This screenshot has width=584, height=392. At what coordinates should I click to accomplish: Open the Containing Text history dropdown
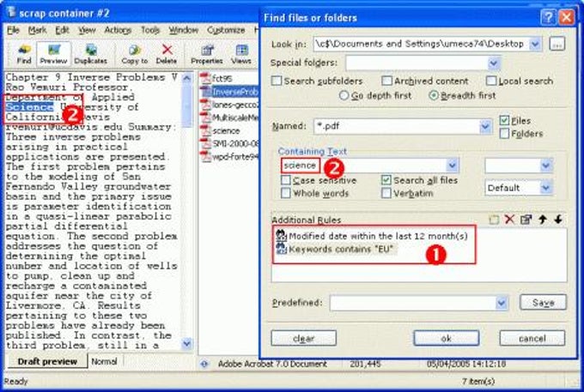[x=452, y=166]
